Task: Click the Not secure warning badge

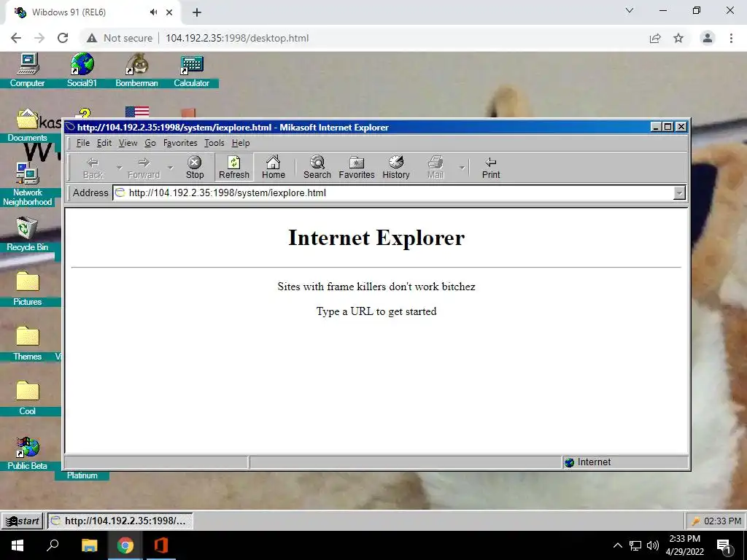Action: coord(120,38)
